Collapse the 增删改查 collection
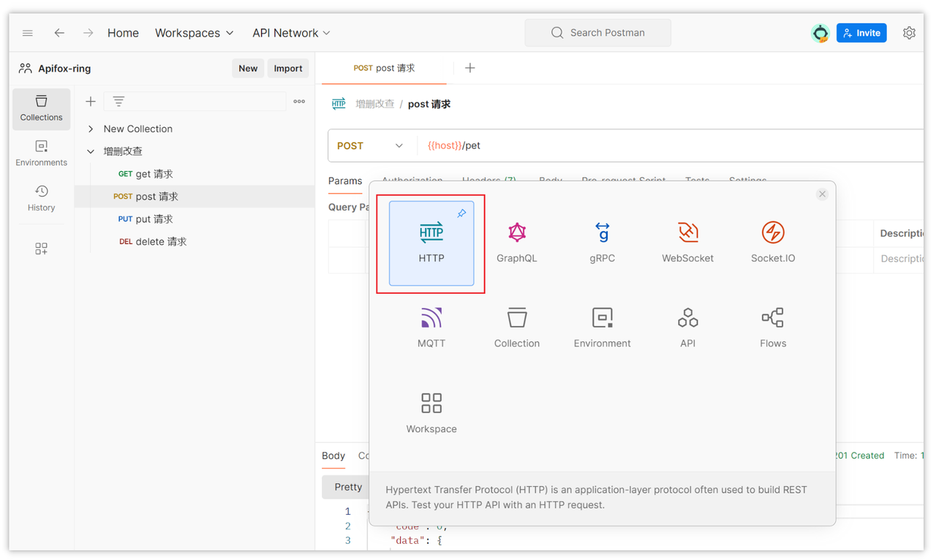 [91, 151]
